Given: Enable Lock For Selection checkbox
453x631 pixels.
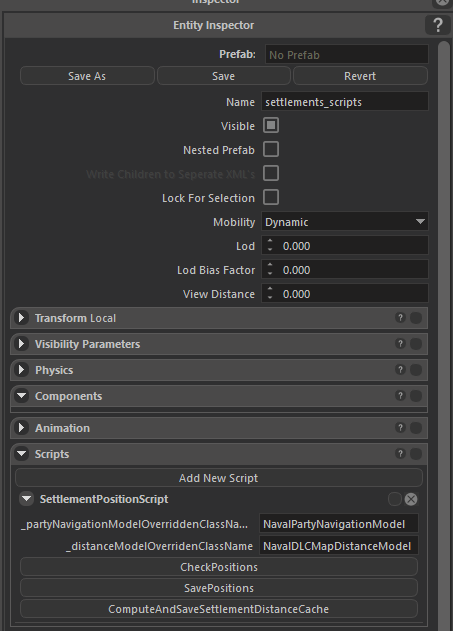Looking at the screenshot, I should pyautogui.click(x=271, y=198).
